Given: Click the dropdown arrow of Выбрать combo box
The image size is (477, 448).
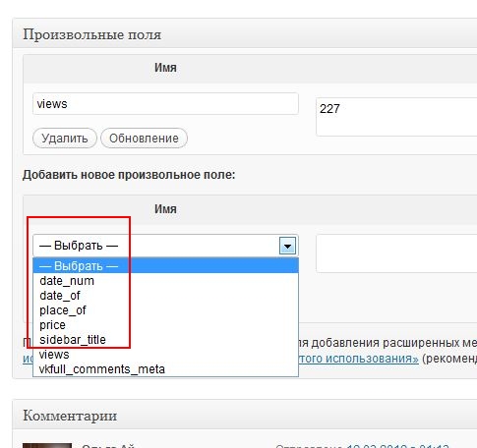Looking at the screenshot, I should (287, 246).
